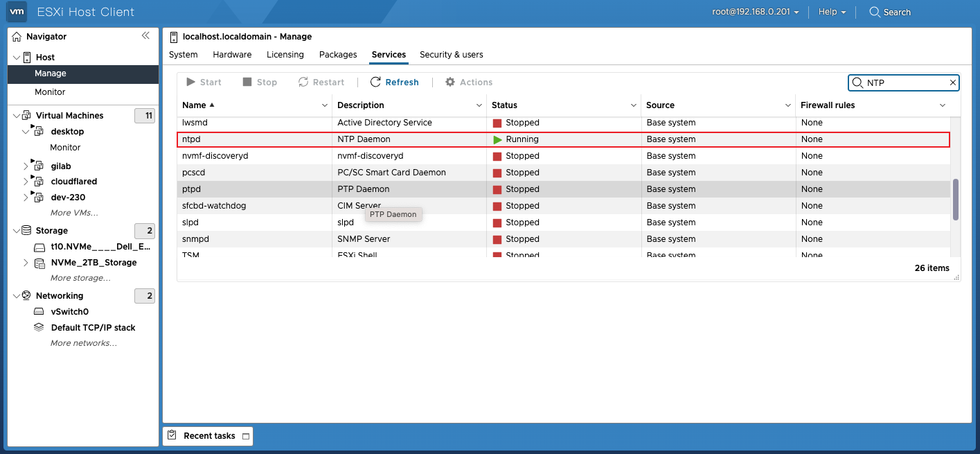Open the Firewall rules column dropdown
The width and height of the screenshot is (980, 454).
pyautogui.click(x=943, y=105)
